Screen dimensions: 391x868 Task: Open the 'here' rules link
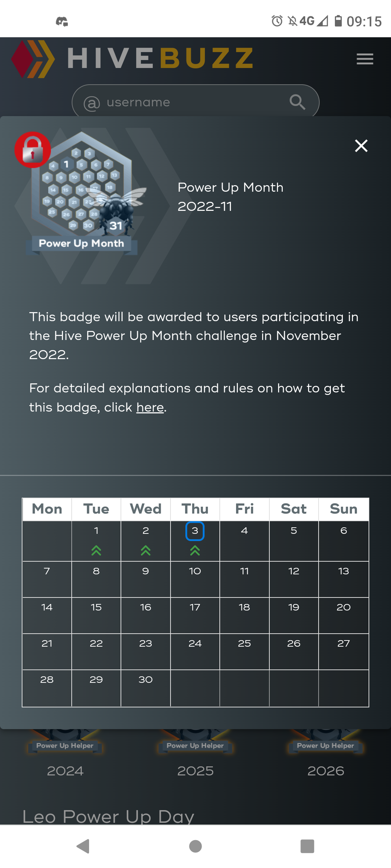pyautogui.click(x=150, y=407)
